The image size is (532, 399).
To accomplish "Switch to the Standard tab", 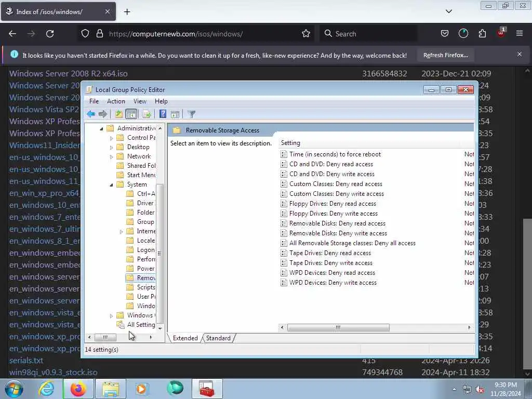I will tap(218, 338).
